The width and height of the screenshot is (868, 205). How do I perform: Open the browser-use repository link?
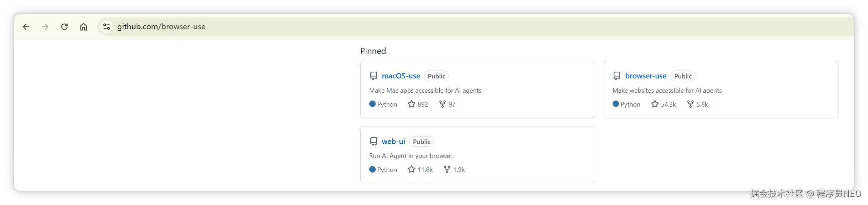[x=646, y=76]
